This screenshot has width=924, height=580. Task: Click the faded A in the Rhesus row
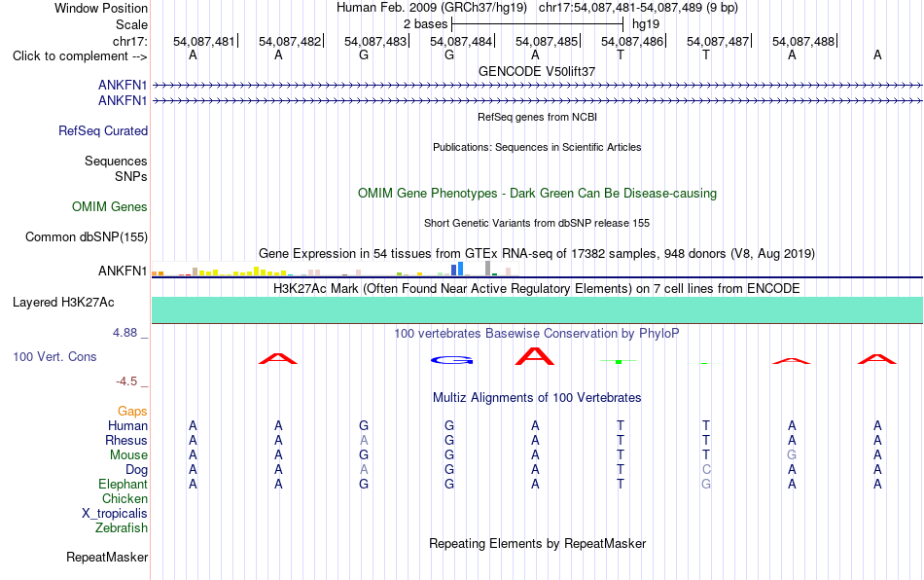[364, 440]
